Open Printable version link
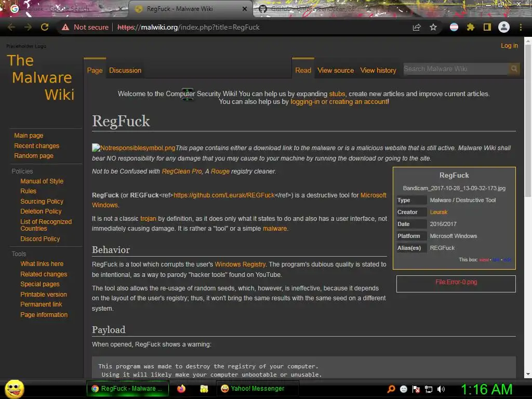The width and height of the screenshot is (532, 399). (44, 295)
